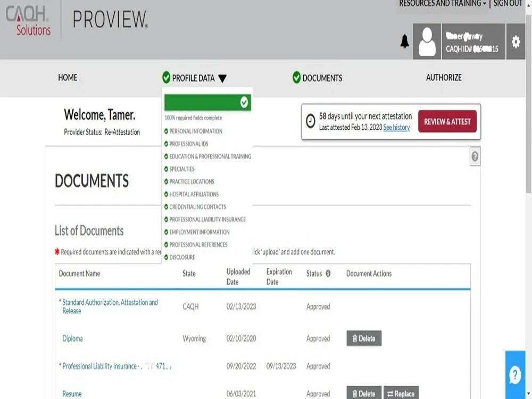This screenshot has width=532, height=399.
Task: Click the '100% required fields complete' text
Action: [193, 118]
